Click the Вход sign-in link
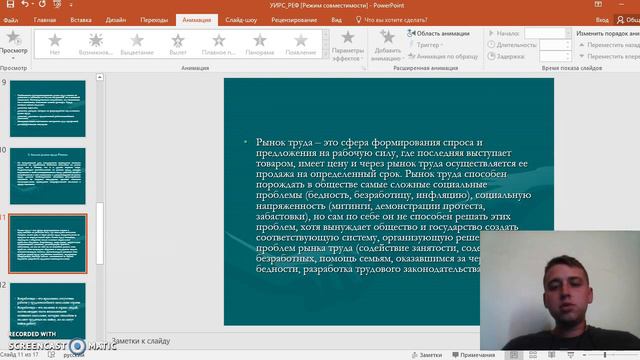640x360 pixels. (602, 20)
